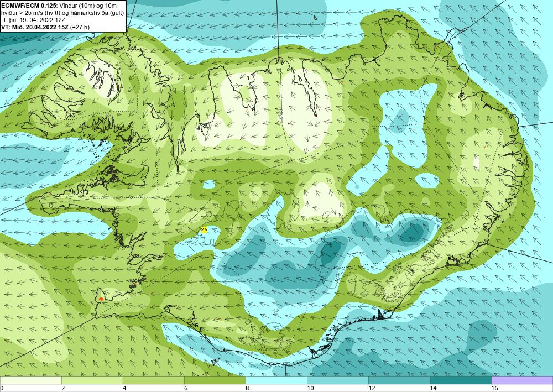Screen dimensions: 553x392
Task: Select the 2–4 m/s light green legend swatch
Action: 92,380
